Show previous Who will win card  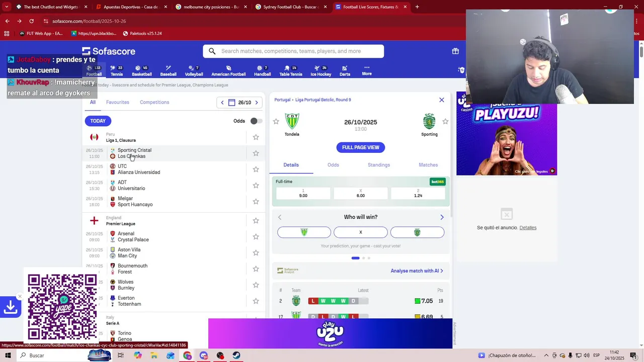tap(280, 217)
